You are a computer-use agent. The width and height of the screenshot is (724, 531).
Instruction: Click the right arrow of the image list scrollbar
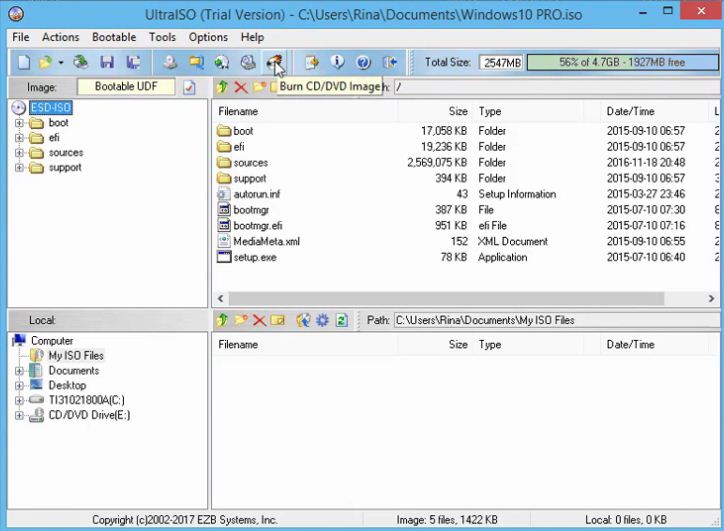pos(711,298)
